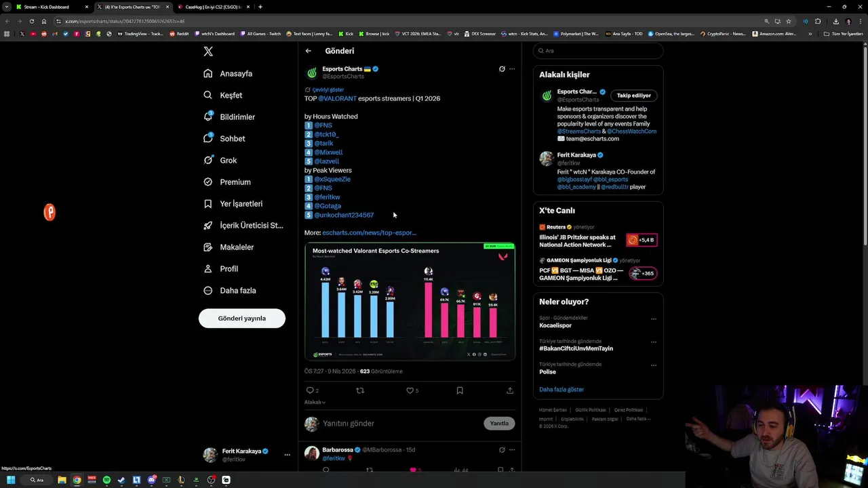Open GAMEON Şampiyonluk Ligi live item
This screenshot has width=868, height=488.
pyautogui.click(x=598, y=270)
